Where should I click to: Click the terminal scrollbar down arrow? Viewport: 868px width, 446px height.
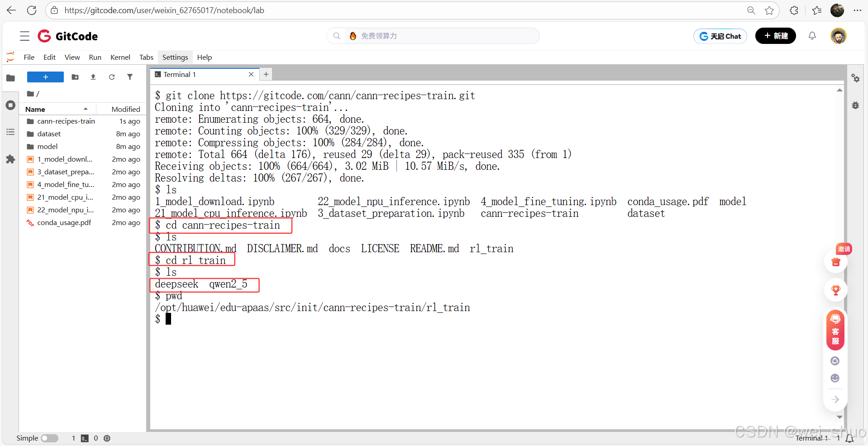(839, 417)
